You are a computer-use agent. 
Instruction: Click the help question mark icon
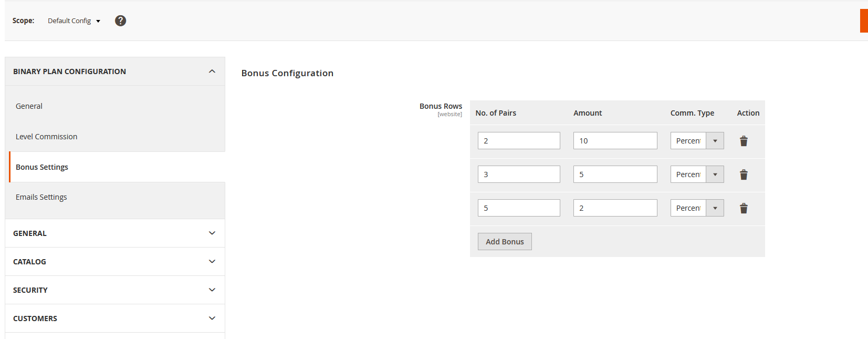tap(120, 20)
